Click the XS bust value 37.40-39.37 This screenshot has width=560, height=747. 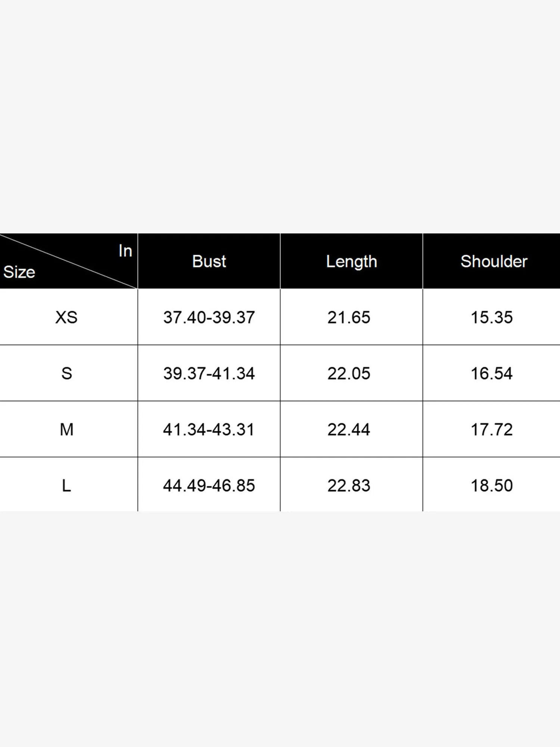pyautogui.click(x=209, y=317)
